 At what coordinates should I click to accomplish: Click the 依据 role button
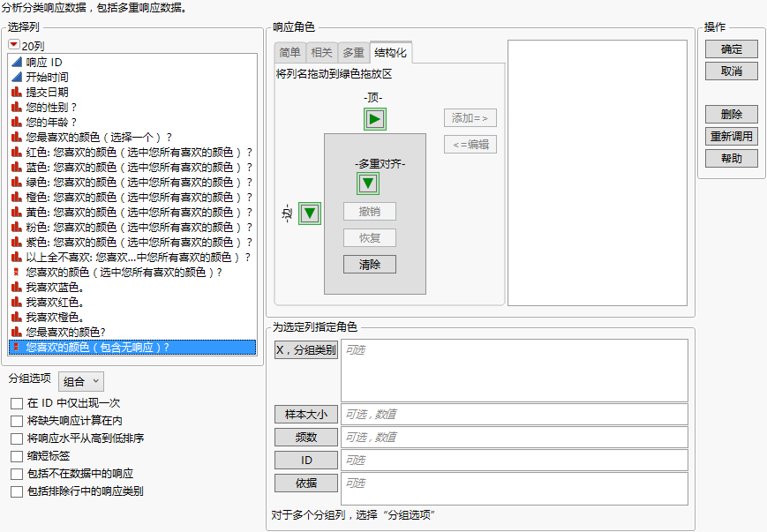coord(306,483)
